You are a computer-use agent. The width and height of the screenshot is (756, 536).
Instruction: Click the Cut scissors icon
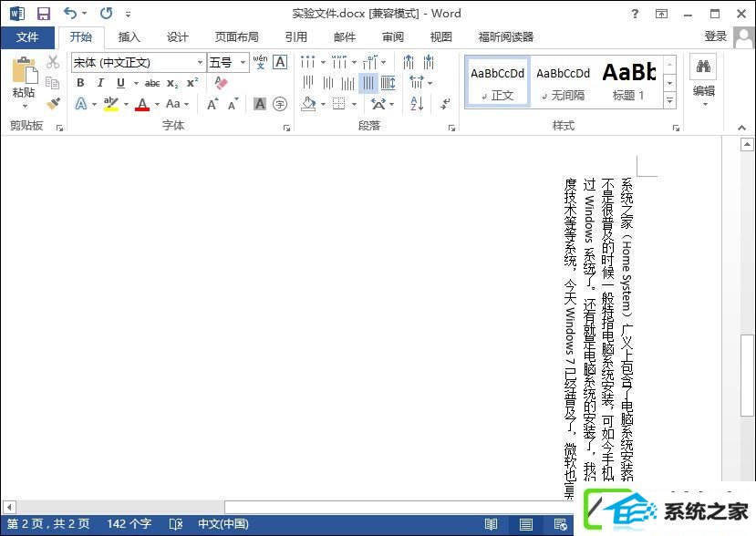pos(53,62)
